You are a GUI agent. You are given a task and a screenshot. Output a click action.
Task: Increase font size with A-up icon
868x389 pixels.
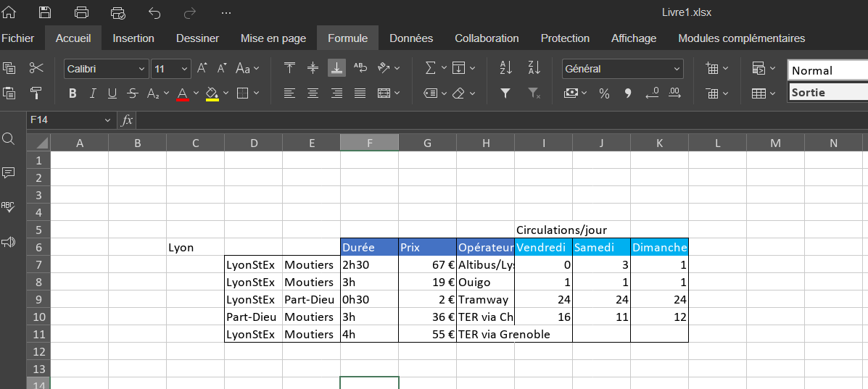202,68
